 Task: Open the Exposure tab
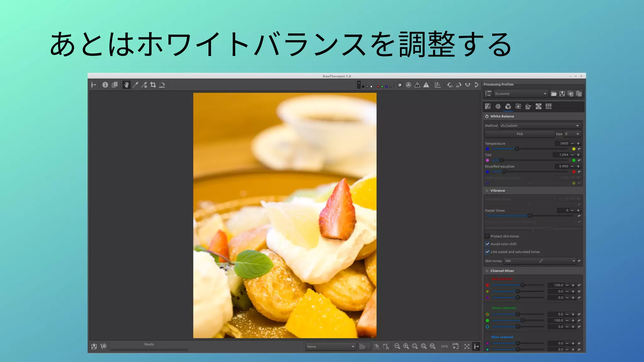coord(488,107)
